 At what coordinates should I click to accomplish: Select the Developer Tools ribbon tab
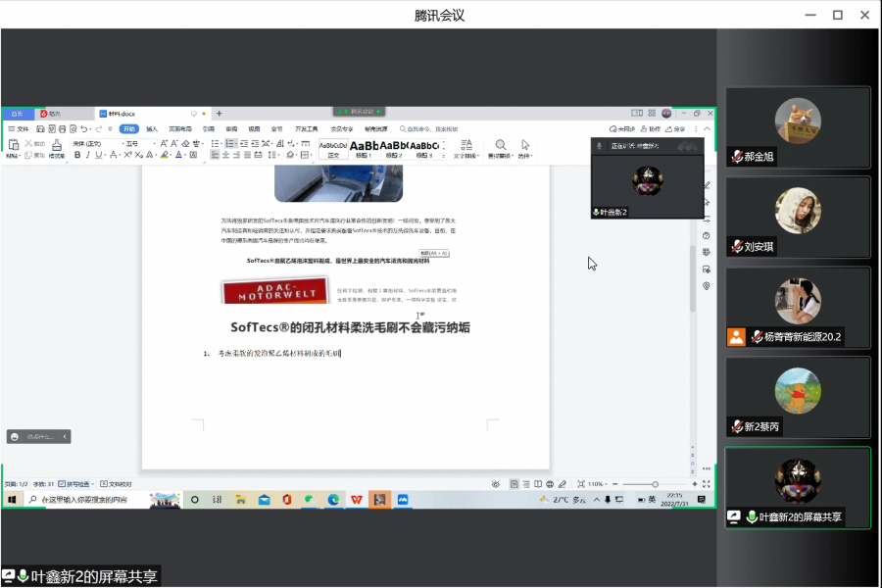tap(307, 128)
